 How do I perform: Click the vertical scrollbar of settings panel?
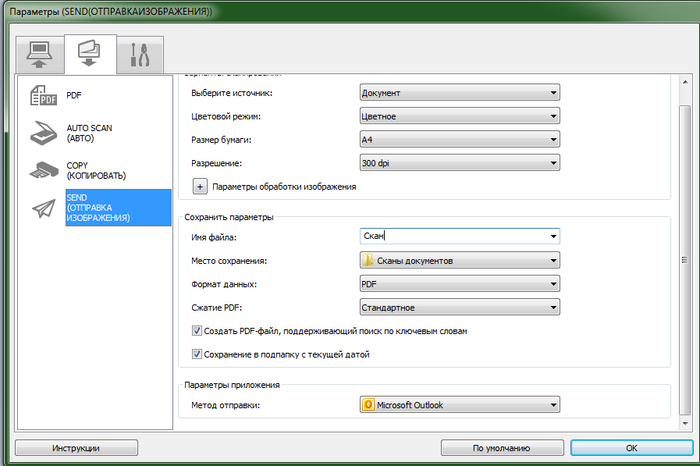pyautogui.click(x=684, y=250)
